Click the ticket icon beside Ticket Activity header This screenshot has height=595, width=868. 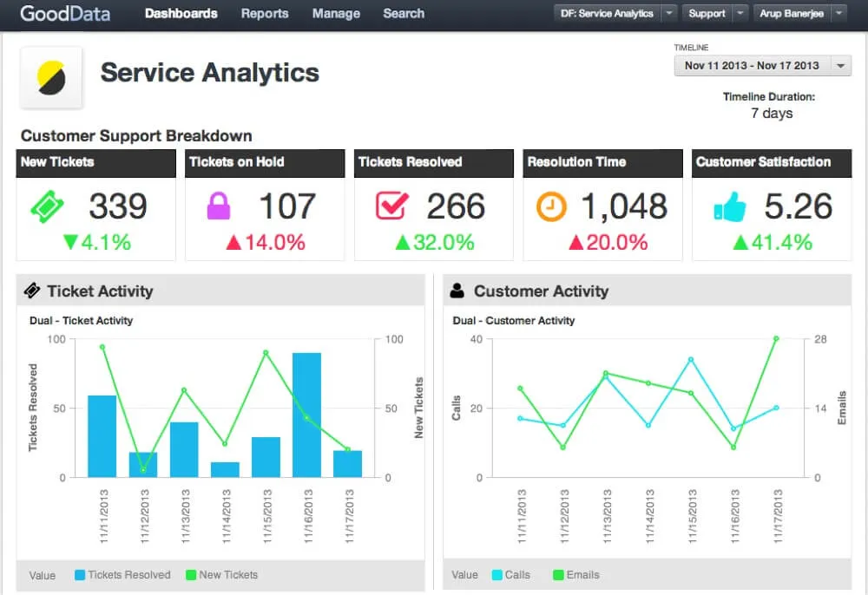tap(35, 291)
